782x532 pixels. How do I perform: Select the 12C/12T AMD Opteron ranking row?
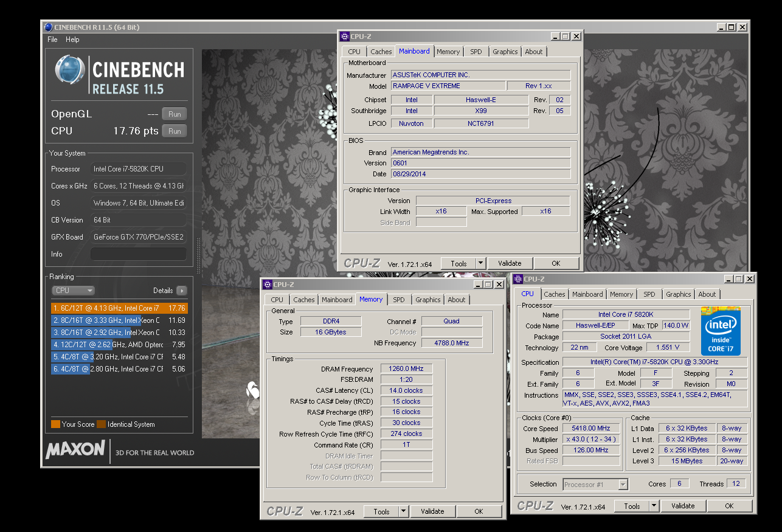119,345
